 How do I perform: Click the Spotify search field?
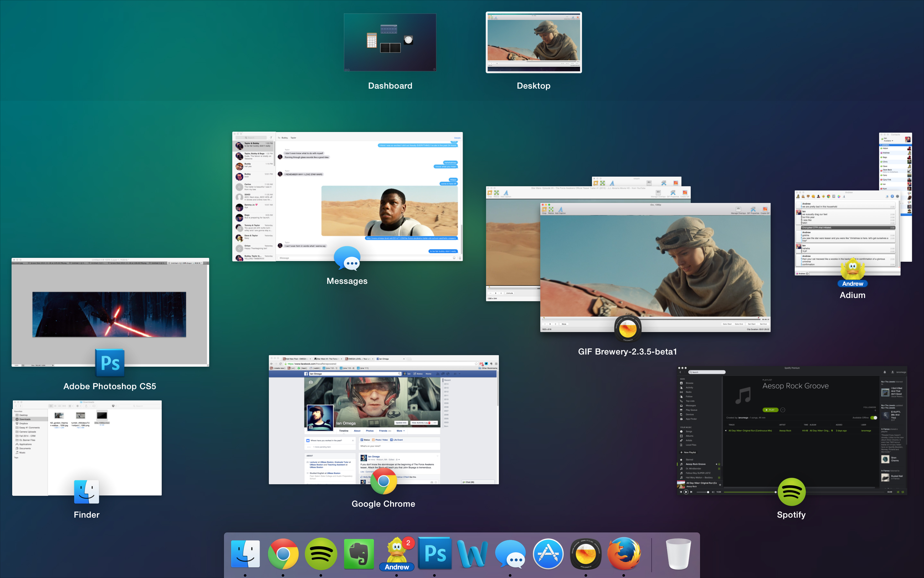coord(707,372)
